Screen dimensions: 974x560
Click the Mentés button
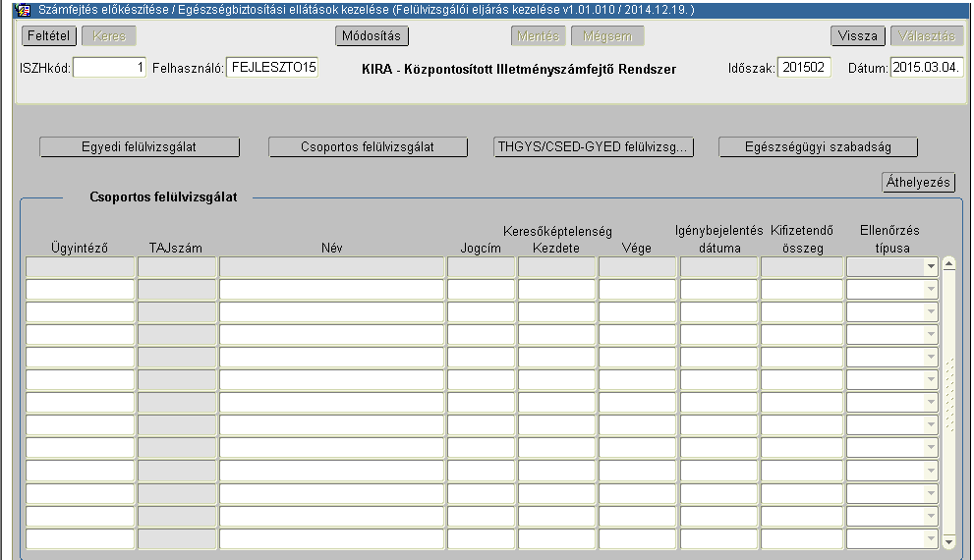point(538,36)
